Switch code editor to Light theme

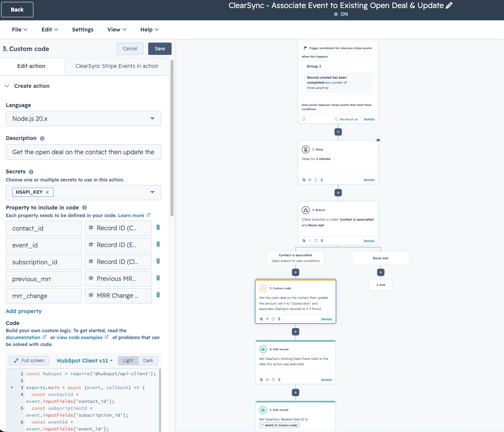coord(128,361)
